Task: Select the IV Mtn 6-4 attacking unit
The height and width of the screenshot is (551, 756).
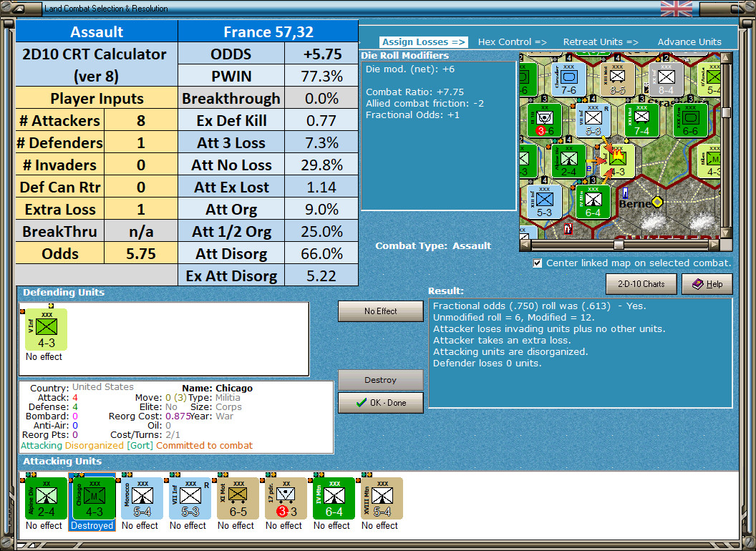Action: 334,499
